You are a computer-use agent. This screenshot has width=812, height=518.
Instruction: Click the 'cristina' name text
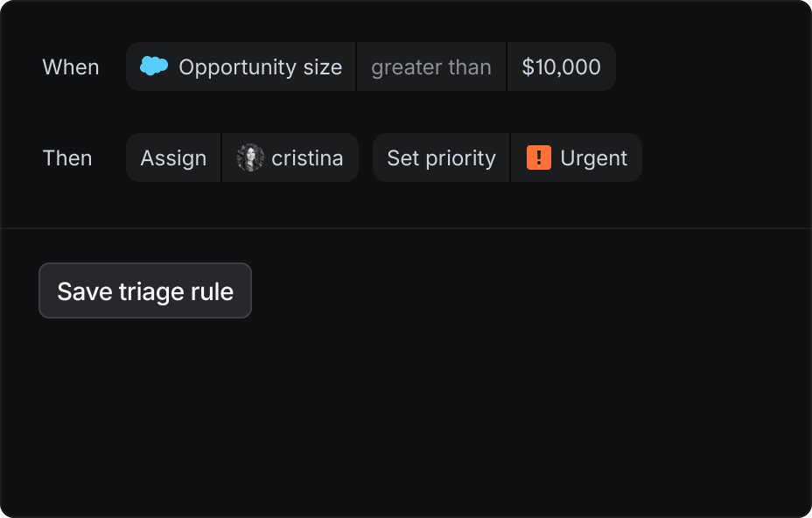click(x=307, y=157)
